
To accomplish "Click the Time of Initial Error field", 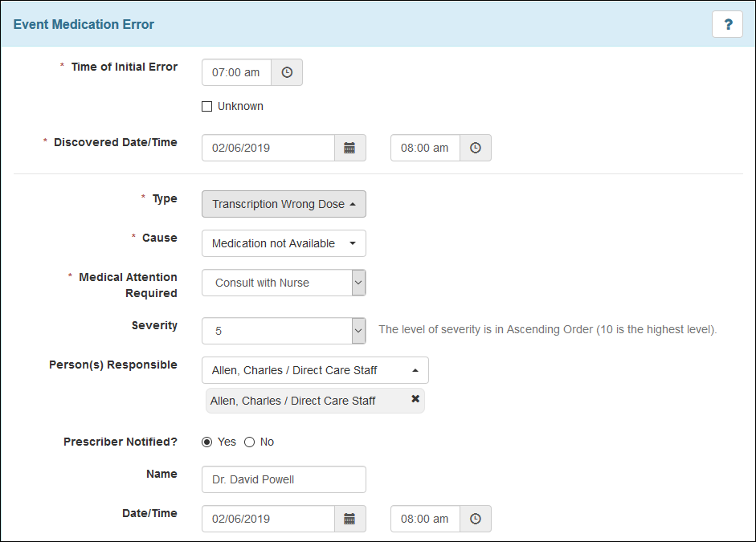I will [x=236, y=72].
